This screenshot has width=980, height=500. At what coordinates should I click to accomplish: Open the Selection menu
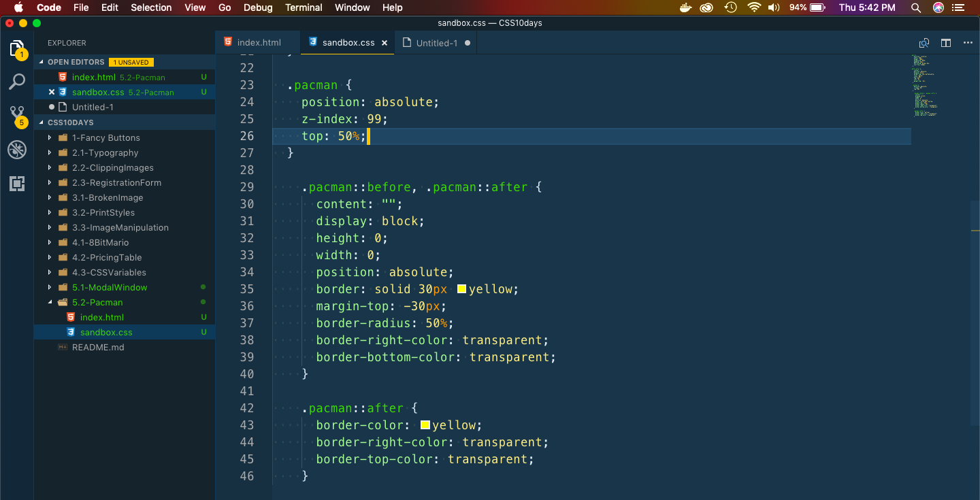coord(151,7)
